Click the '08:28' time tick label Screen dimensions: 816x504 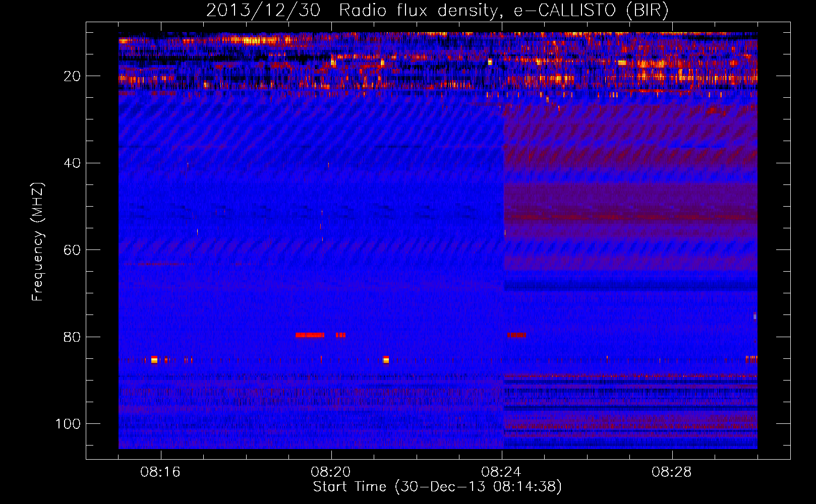(x=672, y=472)
